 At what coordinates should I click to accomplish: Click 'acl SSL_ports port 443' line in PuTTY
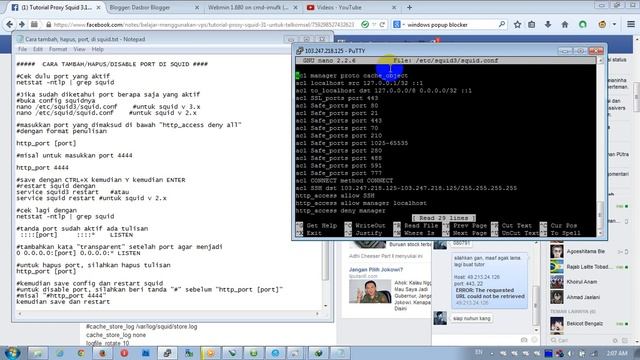pyautogui.click(x=337, y=98)
